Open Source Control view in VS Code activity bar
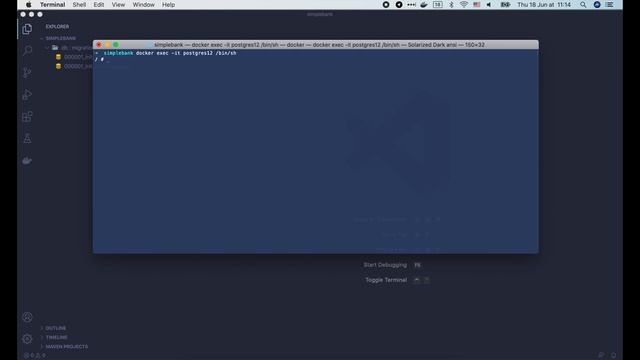 tap(27, 73)
